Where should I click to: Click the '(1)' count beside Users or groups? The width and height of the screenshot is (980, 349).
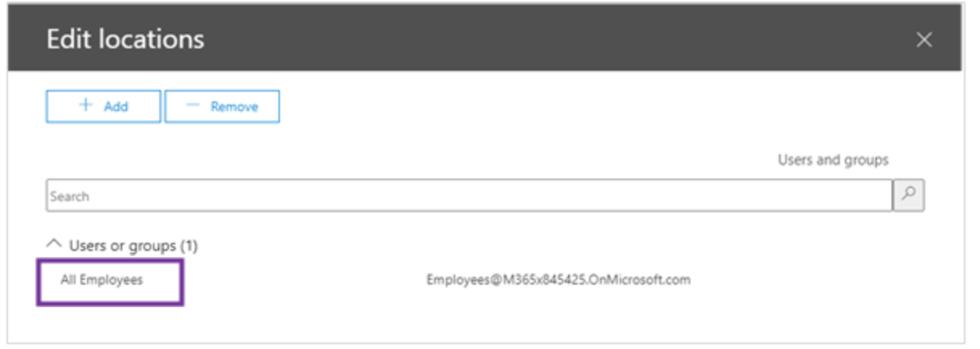[188, 245]
